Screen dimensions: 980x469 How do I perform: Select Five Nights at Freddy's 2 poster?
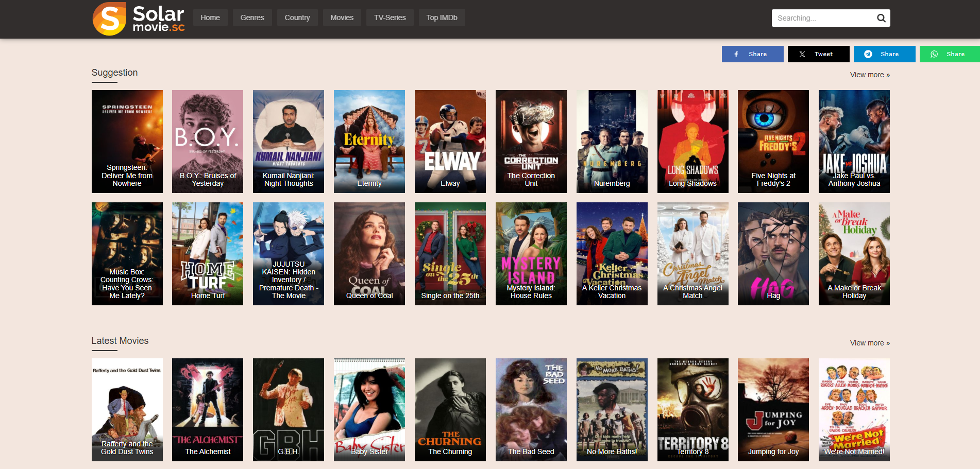(773, 142)
